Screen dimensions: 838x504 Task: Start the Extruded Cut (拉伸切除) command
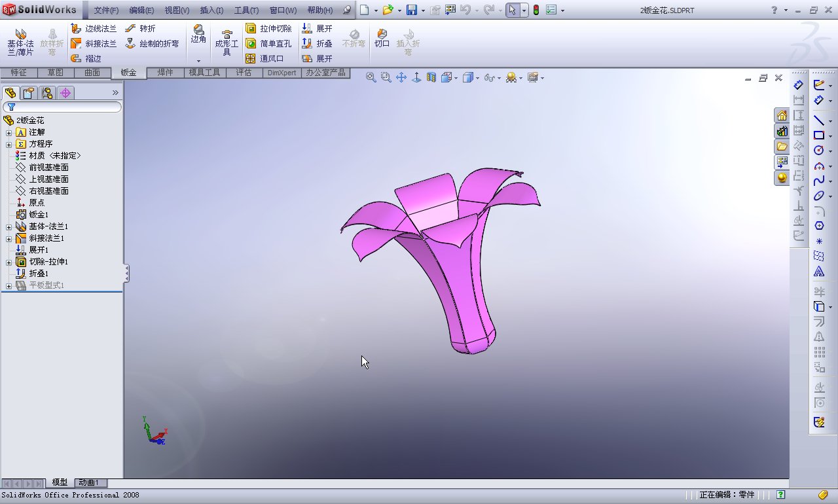pyautogui.click(x=268, y=29)
